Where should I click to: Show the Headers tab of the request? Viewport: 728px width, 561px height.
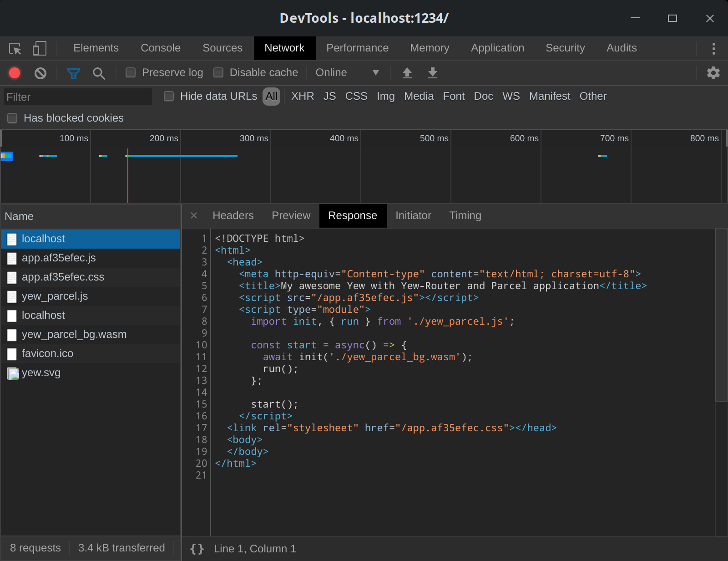tap(233, 216)
